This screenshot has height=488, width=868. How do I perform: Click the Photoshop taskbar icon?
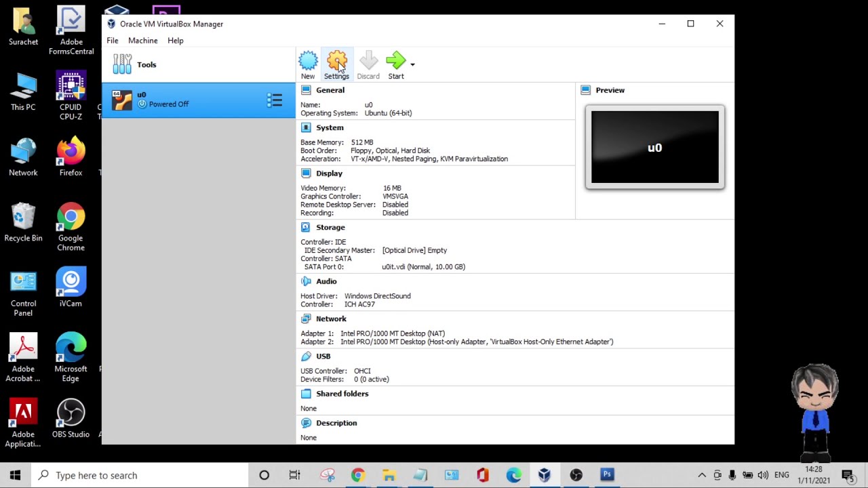click(607, 475)
